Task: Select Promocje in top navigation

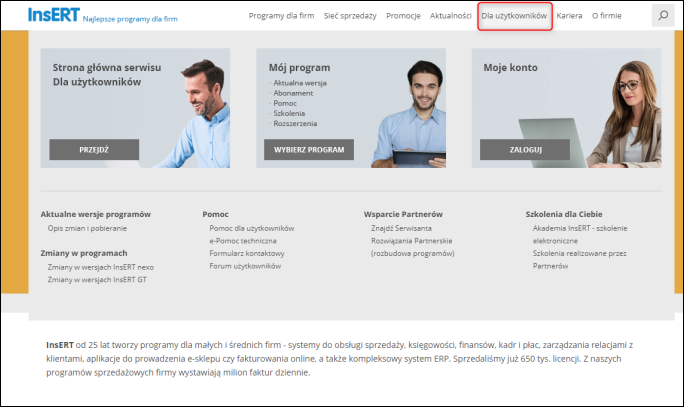Action: click(x=403, y=16)
